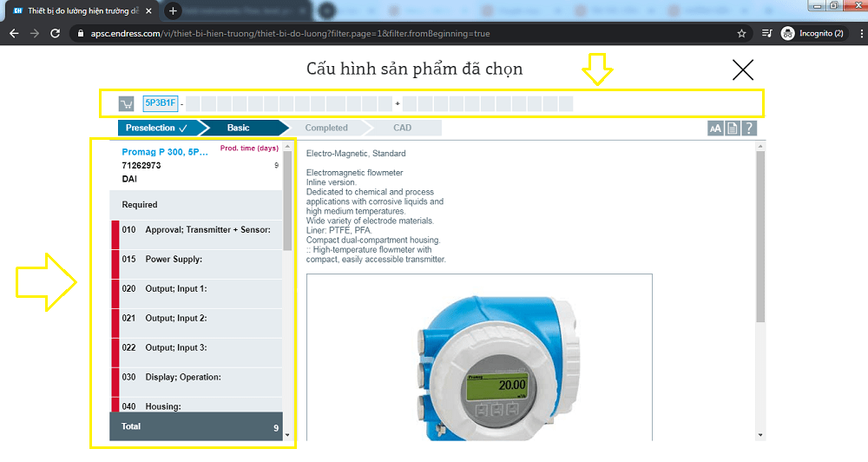Click the browser forward arrow

[35, 34]
